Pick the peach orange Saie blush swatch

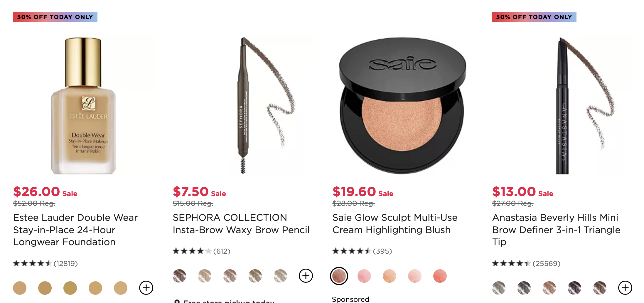click(390, 276)
